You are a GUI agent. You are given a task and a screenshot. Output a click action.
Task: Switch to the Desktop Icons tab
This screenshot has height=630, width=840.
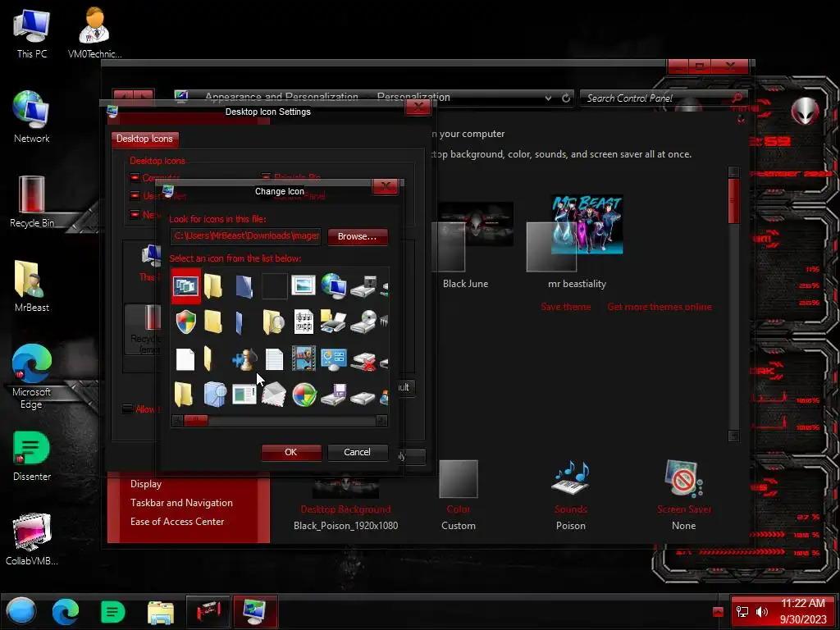tap(144, 139)
